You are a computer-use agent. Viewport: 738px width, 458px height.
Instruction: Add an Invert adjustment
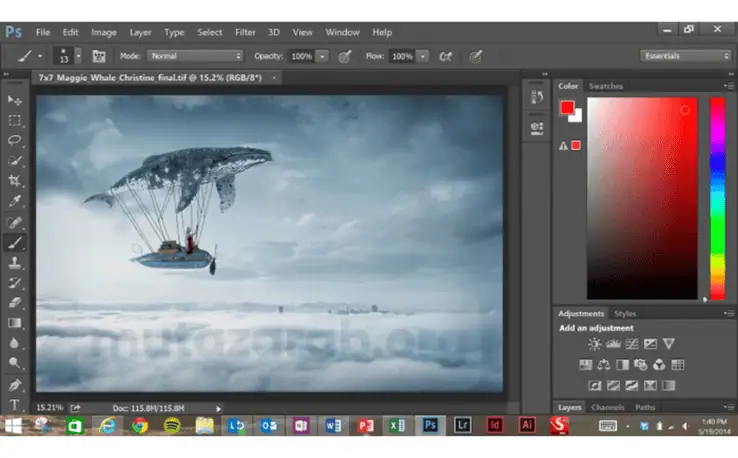[x=595, y=386]
